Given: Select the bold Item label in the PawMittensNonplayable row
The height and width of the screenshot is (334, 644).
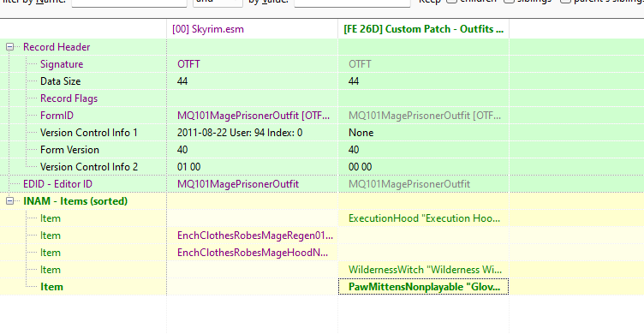Looking at the screenshot, I should tap(51, 287).
